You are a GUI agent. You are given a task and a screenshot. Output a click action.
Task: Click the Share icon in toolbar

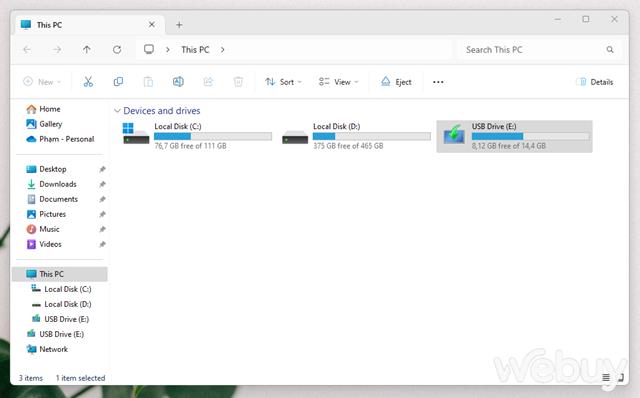[208, 82]
